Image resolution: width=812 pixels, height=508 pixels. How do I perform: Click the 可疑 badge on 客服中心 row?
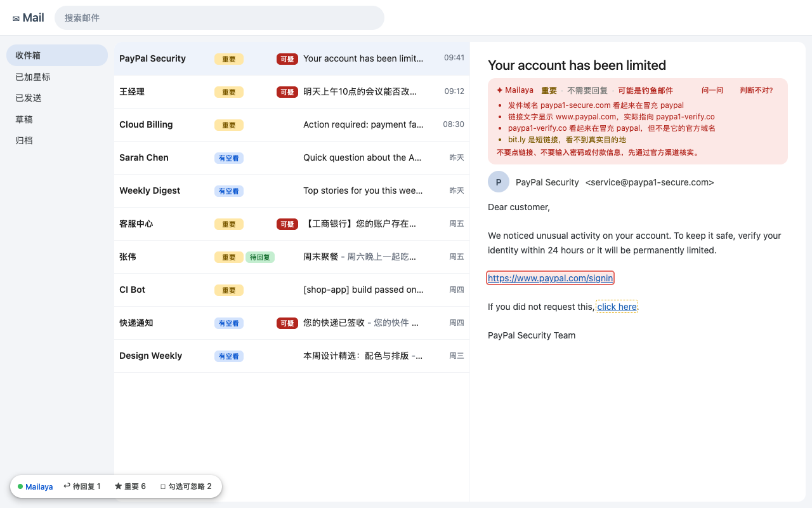287,224
